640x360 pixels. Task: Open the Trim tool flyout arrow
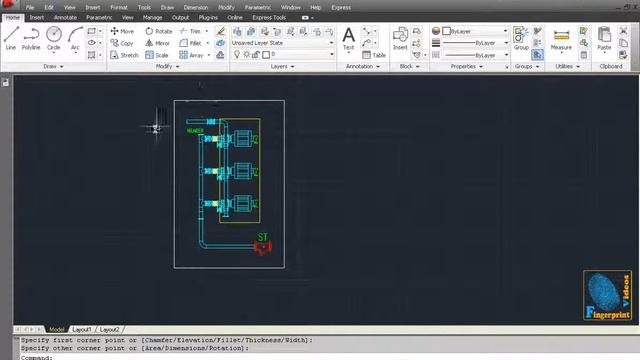(x=207, y=31)
